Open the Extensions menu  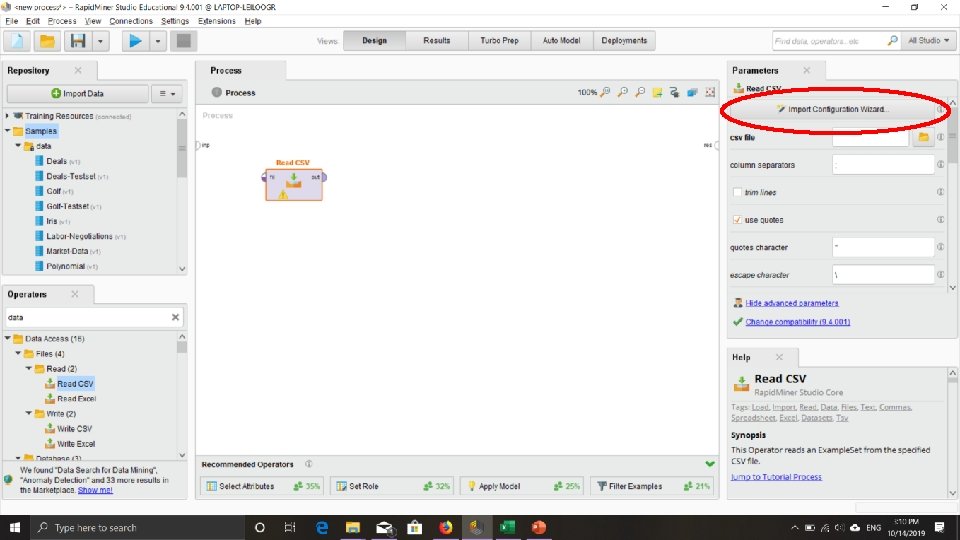point(217,21)
